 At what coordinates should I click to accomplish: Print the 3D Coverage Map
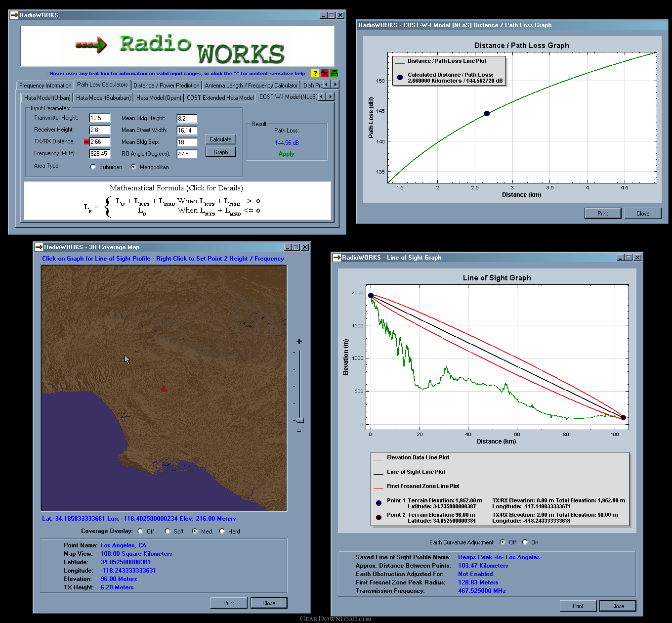pos(228,603)
